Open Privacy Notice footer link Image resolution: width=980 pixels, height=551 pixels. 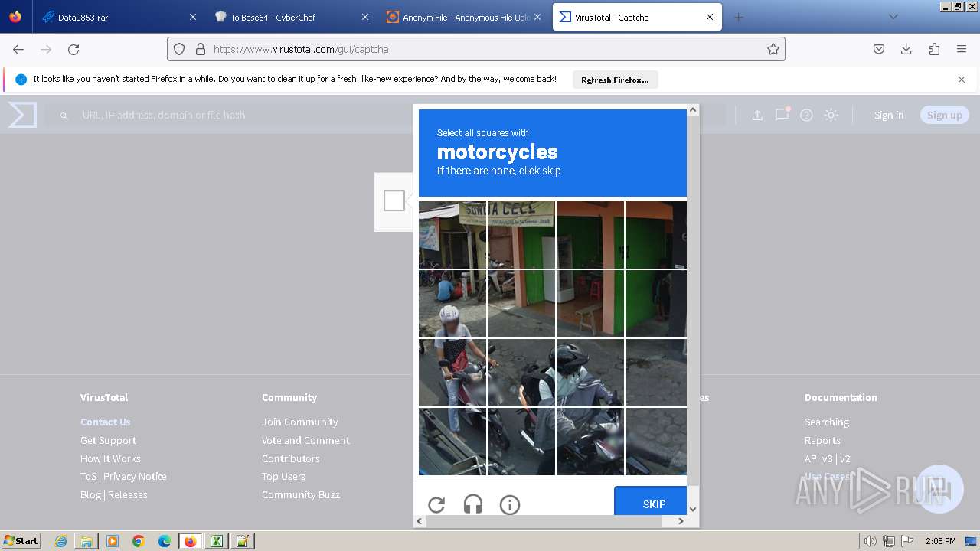135,476
